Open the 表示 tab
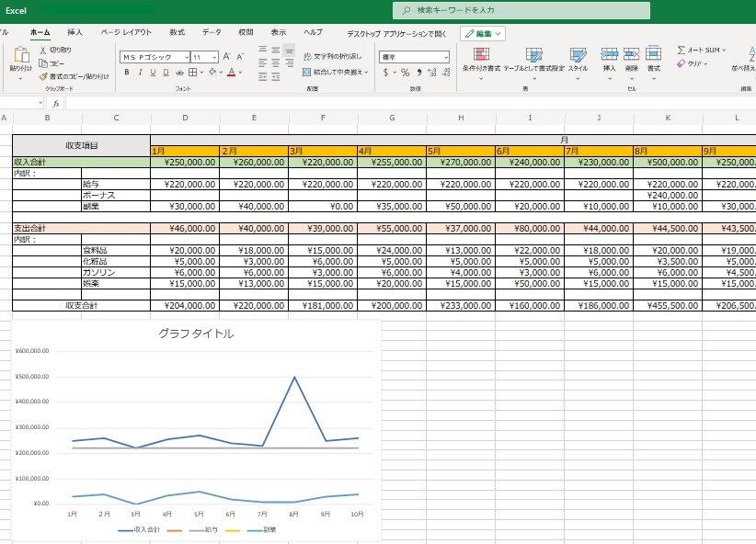Screen dimensions: 756x544 coord(279,32)
